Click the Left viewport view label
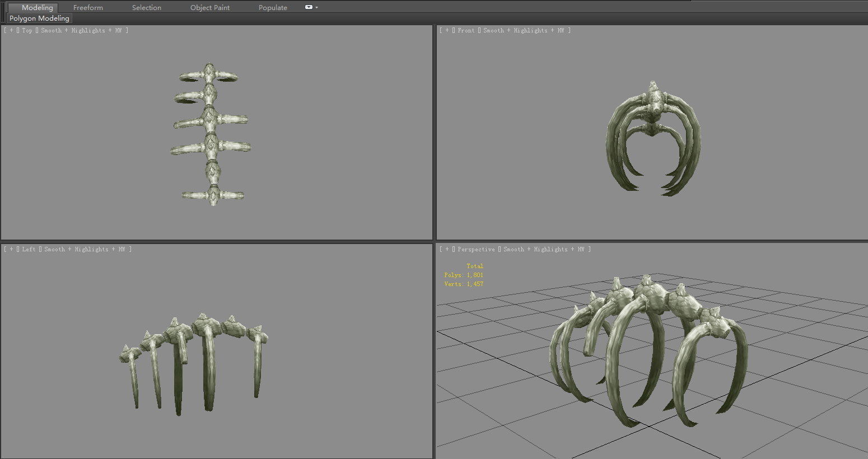Screen dimensions: 868x459 tap(29, 250)
